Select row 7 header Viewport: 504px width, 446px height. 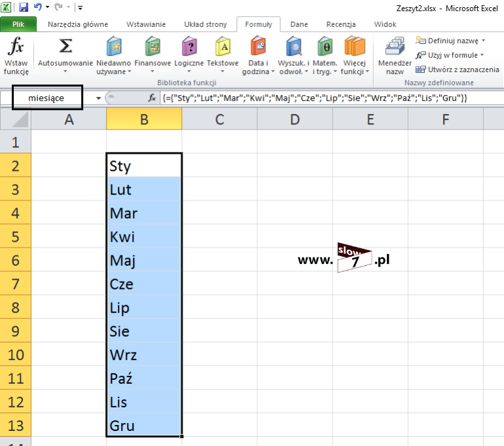tap(16, 284)
